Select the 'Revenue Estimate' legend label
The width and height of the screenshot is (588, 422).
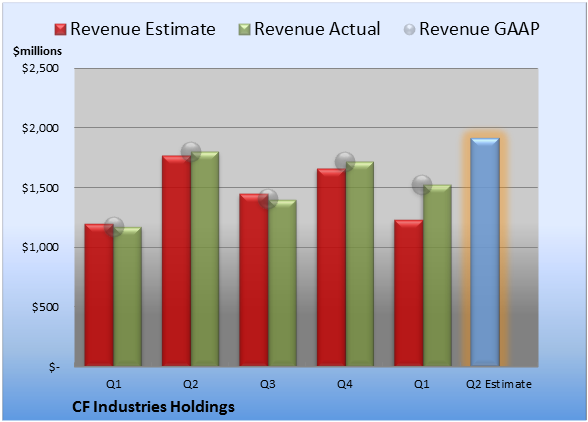(x=143, y=29)
